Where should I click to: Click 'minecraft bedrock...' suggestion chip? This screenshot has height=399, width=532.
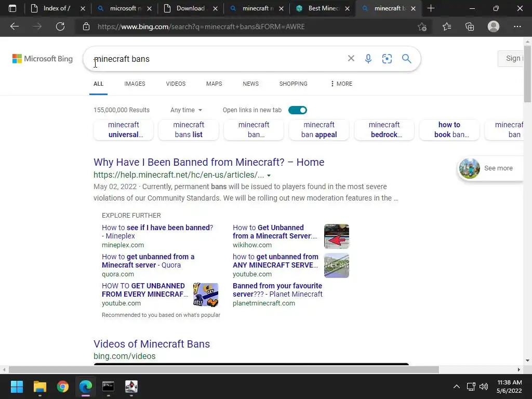point(384,129)
